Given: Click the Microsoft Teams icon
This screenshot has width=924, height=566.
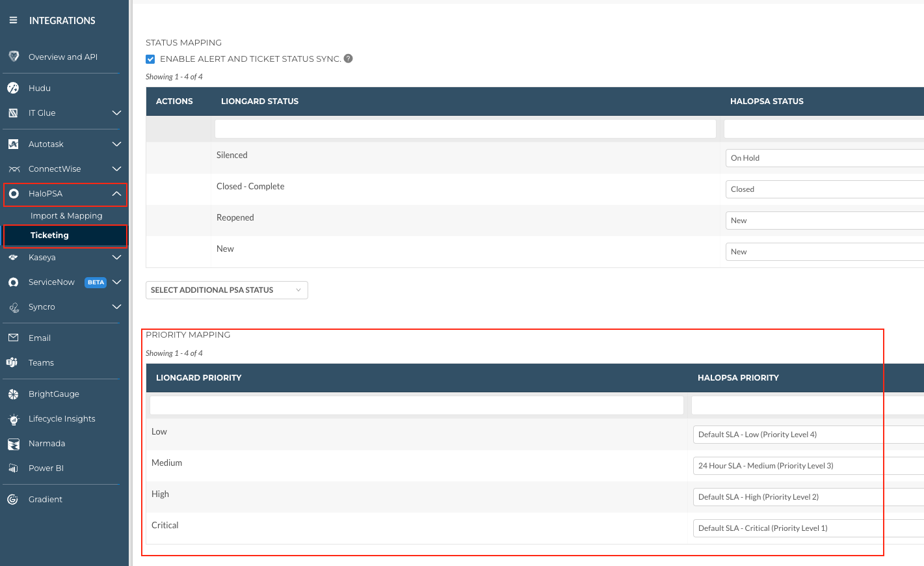Looking at the screenshot, I should coord(12,362).
